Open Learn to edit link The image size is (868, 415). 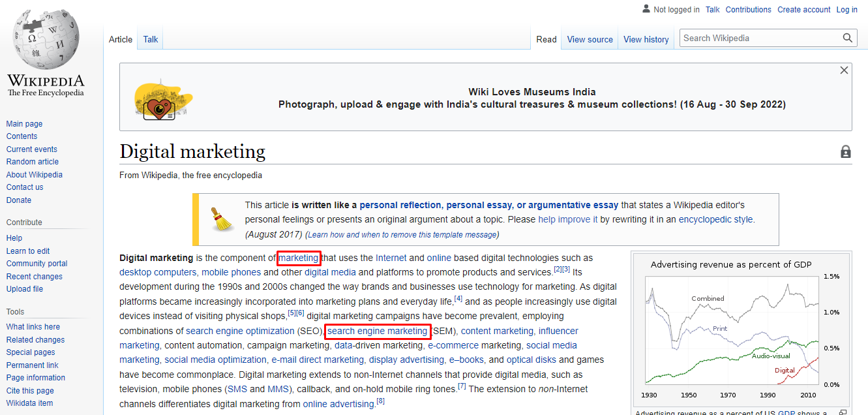pyautogui.click(x=28, y=251)
